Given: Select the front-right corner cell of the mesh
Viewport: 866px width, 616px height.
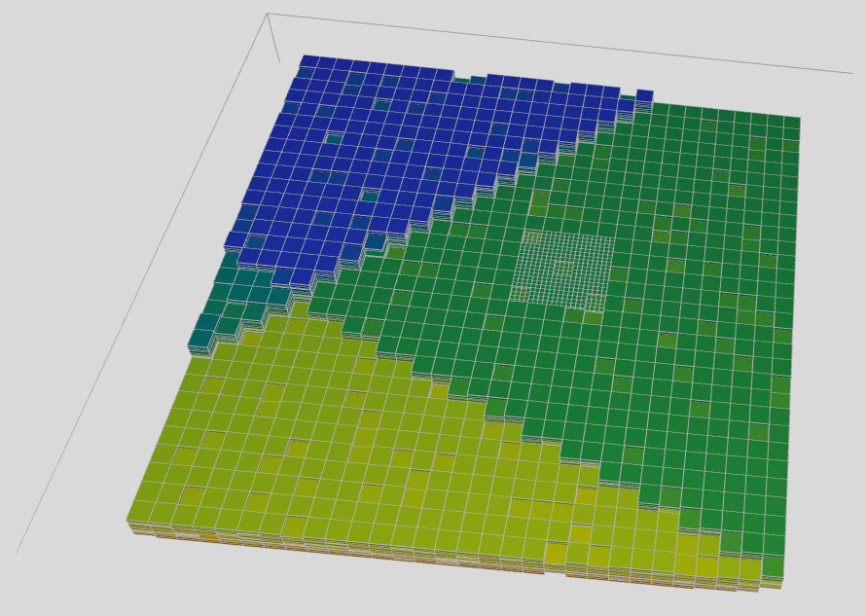Looking at the screenshot, I should (774, 567).
